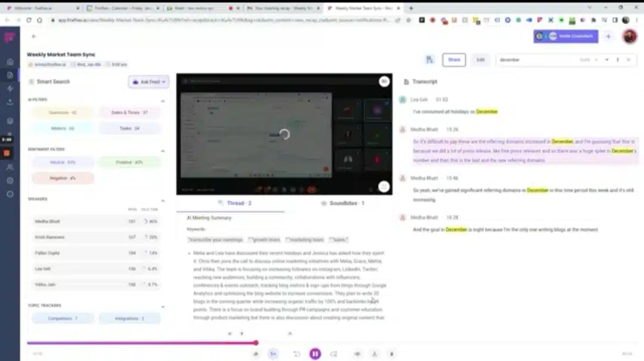Collapse the Topic Trackers section

pyautogui.click(x=163, y=307)
